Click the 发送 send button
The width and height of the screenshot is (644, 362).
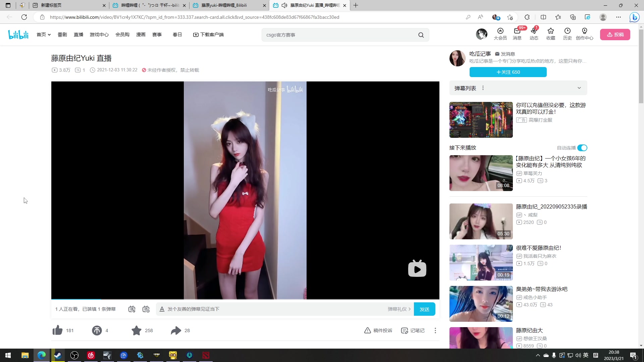[x=424, y=309]
